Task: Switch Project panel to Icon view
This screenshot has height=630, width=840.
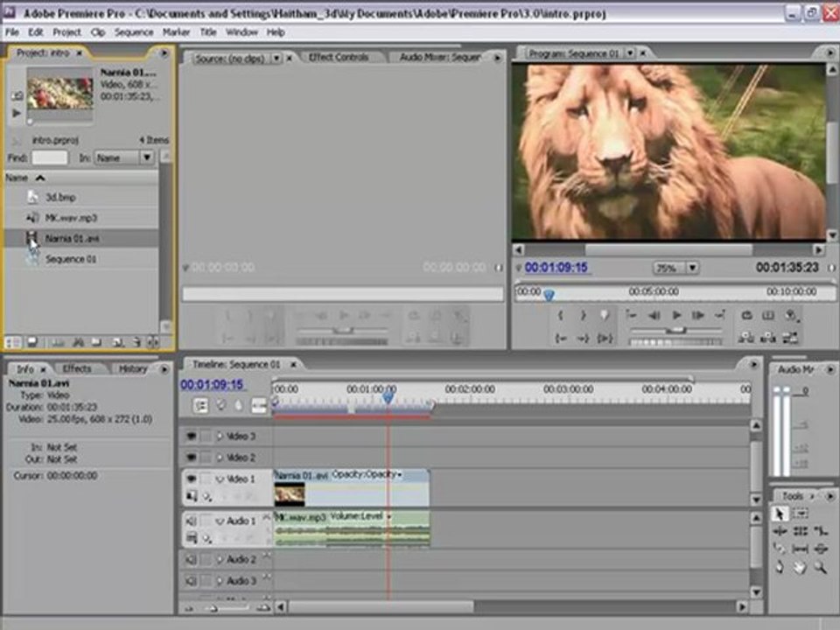Action: pos(31,342)
